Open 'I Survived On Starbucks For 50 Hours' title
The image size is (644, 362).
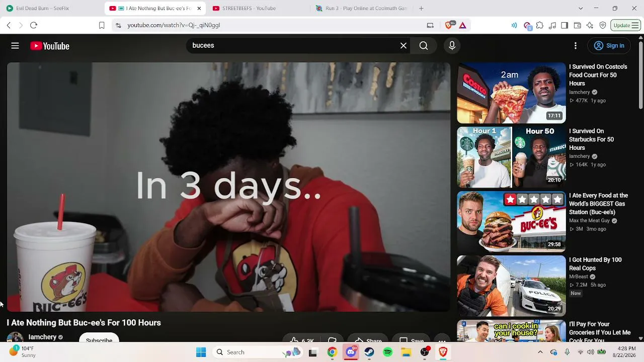(x=592, y=139)
